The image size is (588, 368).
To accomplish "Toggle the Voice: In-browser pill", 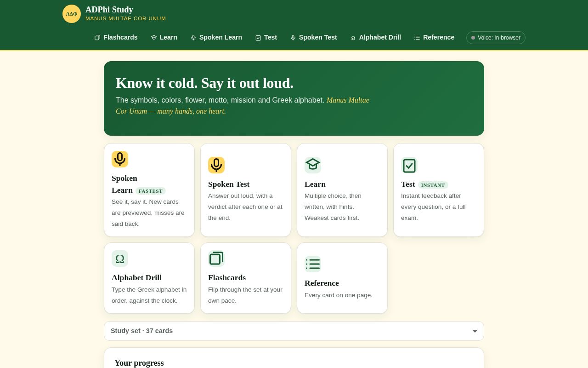I will (496, 38).
